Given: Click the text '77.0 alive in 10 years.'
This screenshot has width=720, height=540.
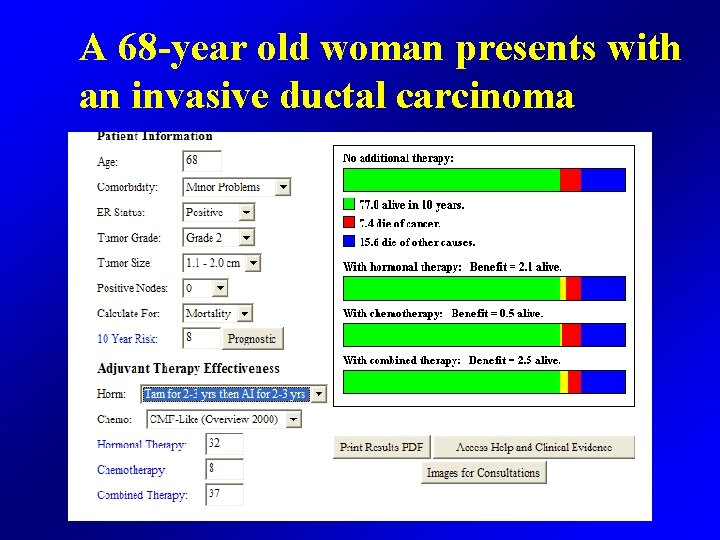Looking at the screenshot, I should (412, 205).
